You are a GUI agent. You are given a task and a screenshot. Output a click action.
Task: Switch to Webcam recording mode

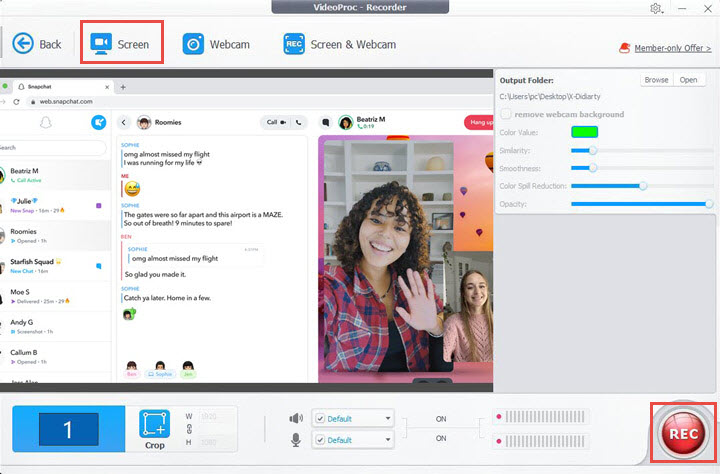(x=216, y=44)
